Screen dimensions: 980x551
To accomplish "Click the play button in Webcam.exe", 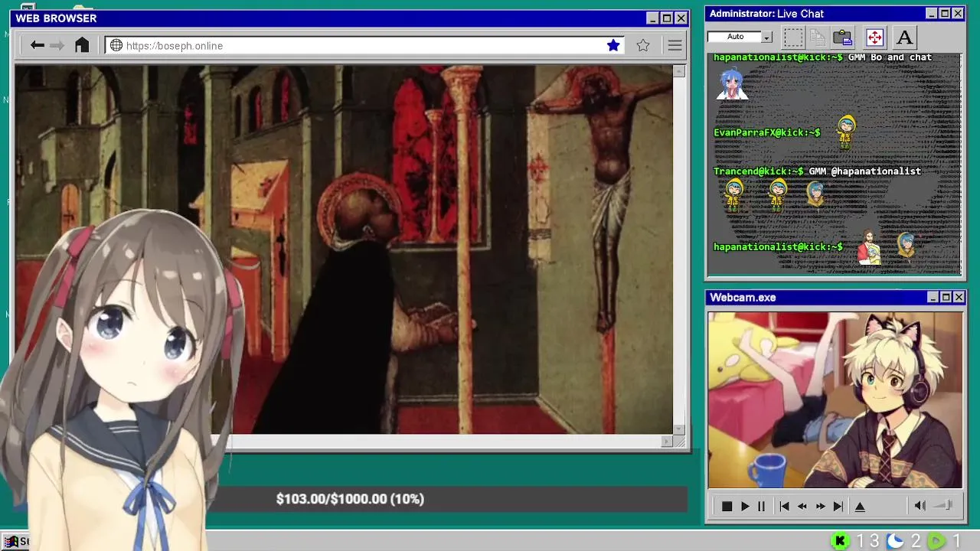I will click(x=745, y=506).
